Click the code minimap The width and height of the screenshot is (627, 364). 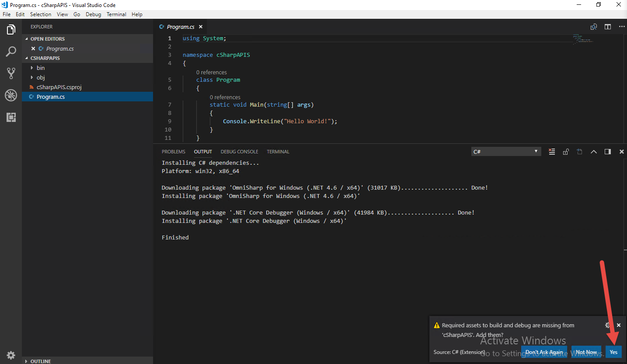583,39
